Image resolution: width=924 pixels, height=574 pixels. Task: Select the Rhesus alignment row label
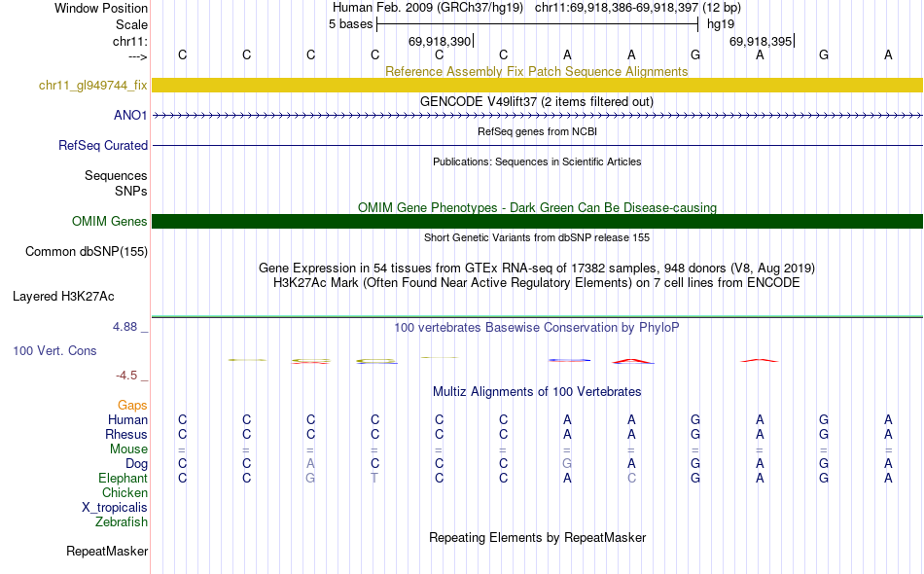click(x=126, y=434)
